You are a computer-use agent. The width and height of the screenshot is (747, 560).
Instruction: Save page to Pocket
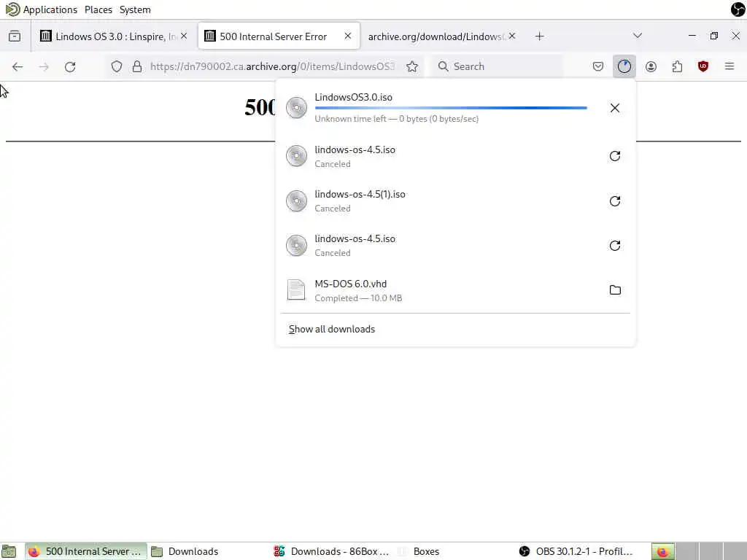click(x=598, y=66)
